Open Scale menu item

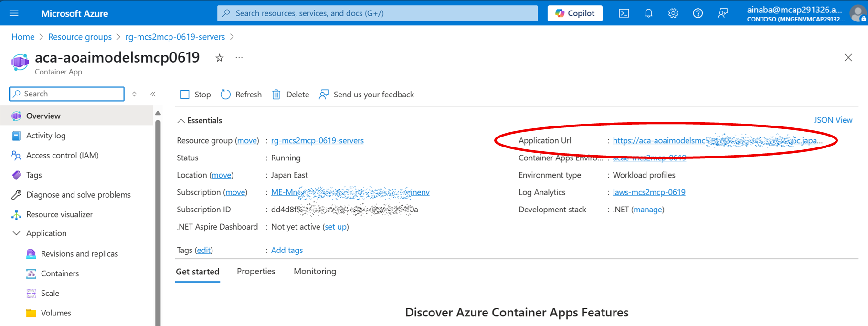[x=50, y=293]
